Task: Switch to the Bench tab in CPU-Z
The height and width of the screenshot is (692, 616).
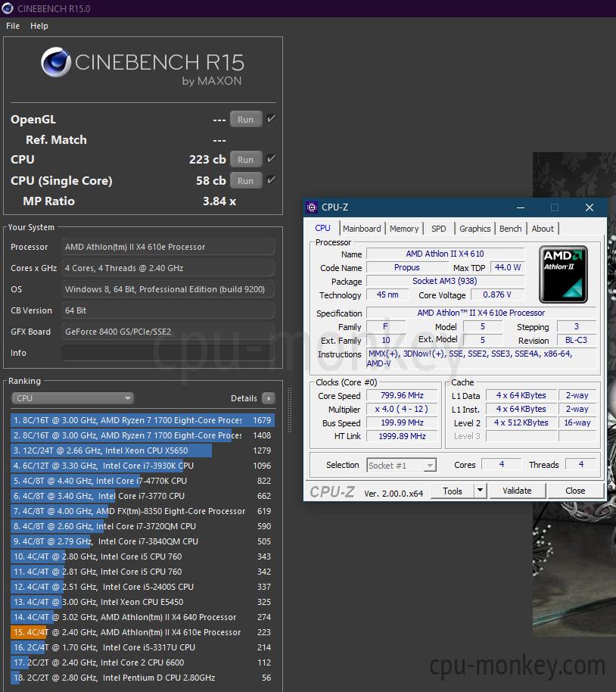Action: click(511, 229)
